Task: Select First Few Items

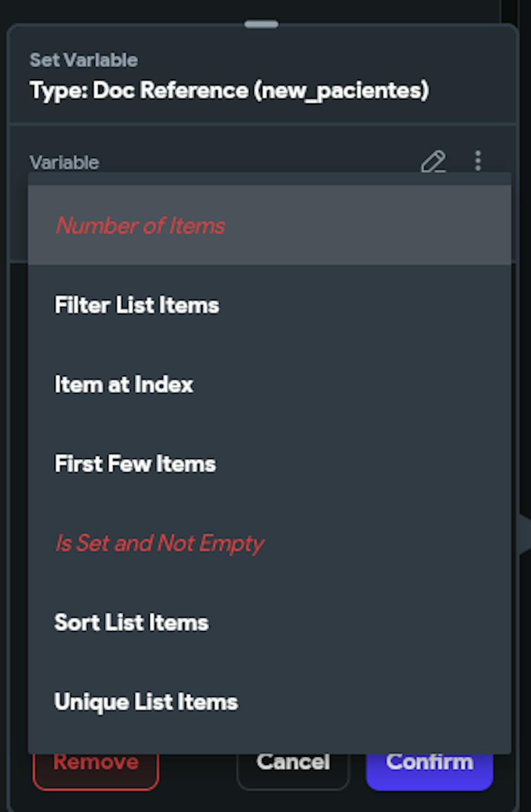Action: (x=135, y=464)
